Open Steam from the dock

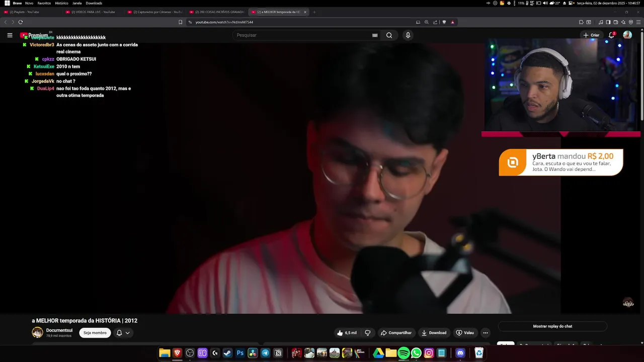point(227,353)
